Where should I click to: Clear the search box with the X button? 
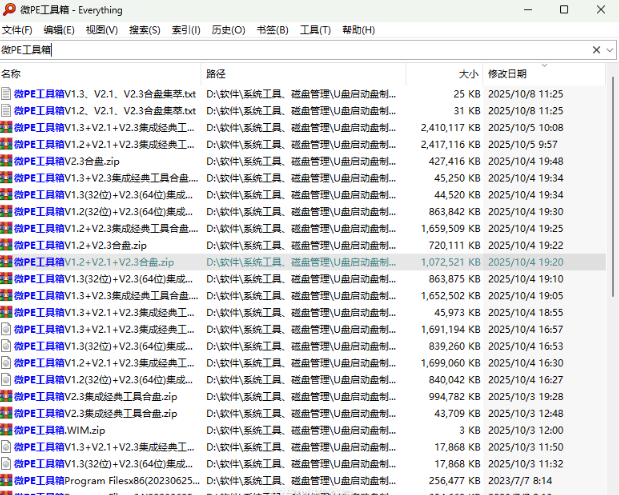[x=596, y=50]
